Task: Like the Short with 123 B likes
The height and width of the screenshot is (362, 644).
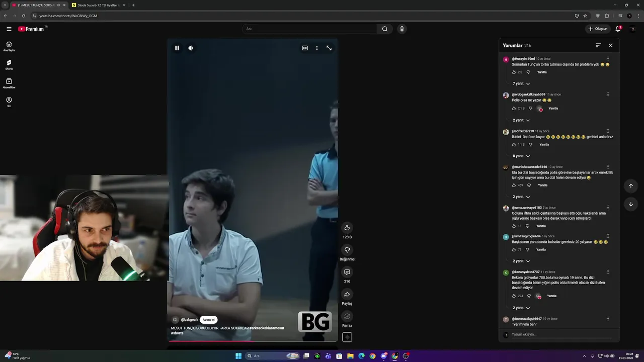Action: point(347,228)
